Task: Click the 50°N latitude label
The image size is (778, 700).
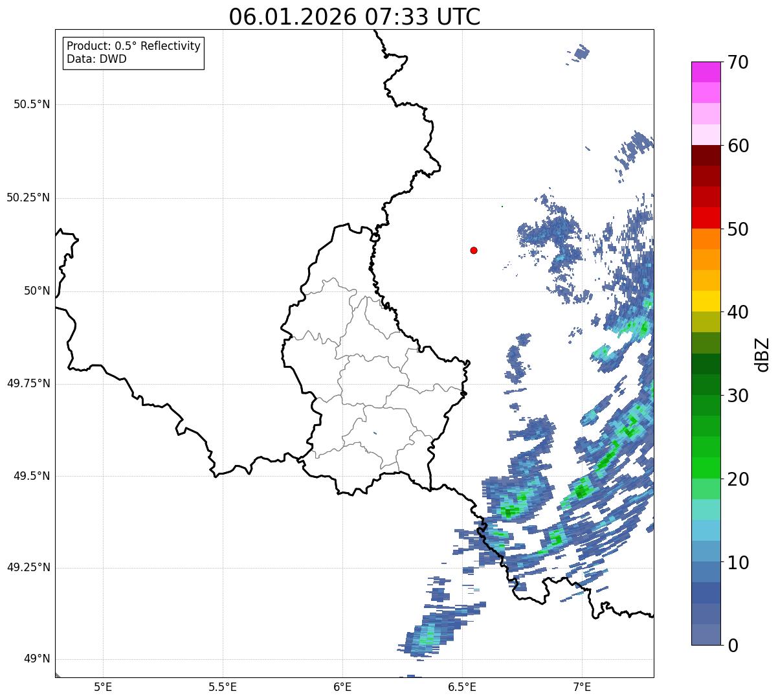Action: click(x=37, y=291)
